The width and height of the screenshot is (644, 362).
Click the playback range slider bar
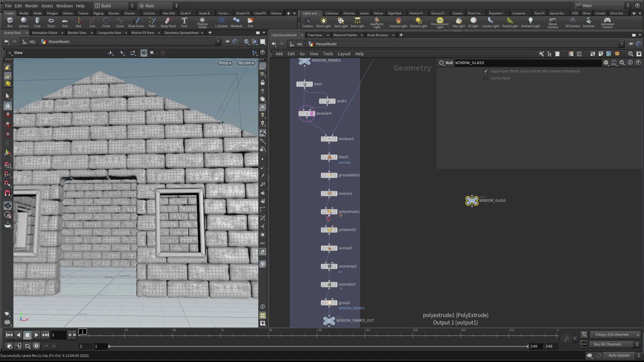pyautogui.click(x=318, y=346)
